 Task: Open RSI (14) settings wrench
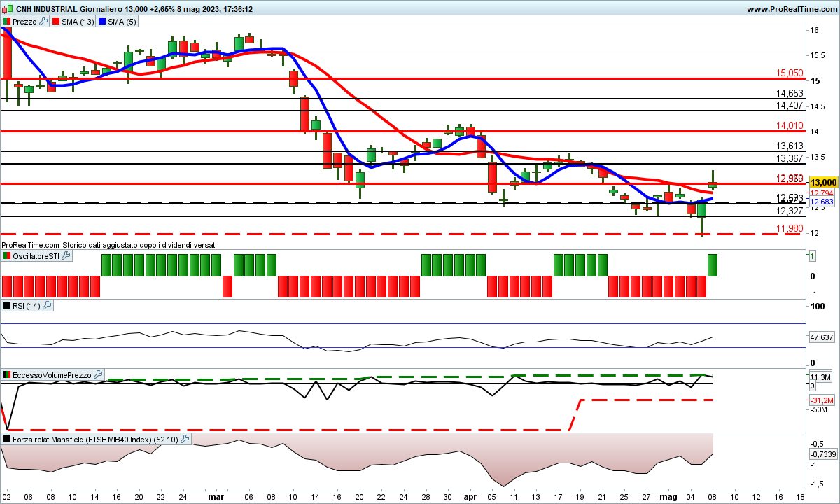[x=48, y=306]
